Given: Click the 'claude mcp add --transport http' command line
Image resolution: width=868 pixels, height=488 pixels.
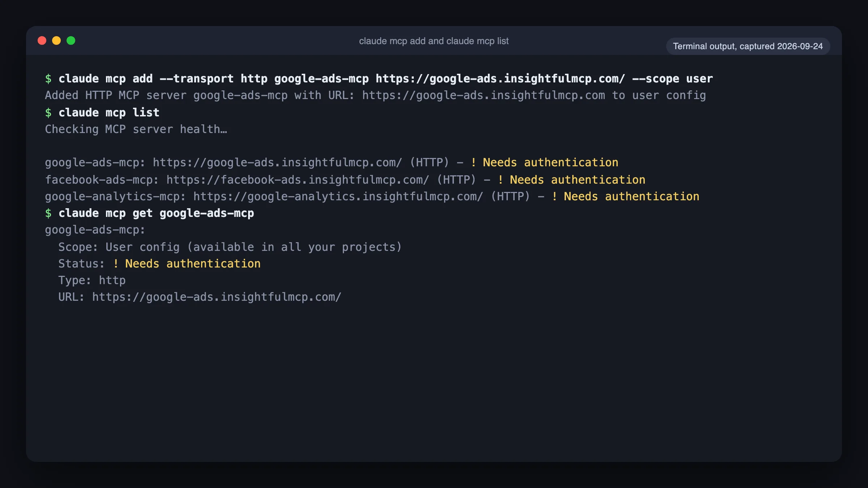Looking at the screenshot, I should click(x=379, y=79).
